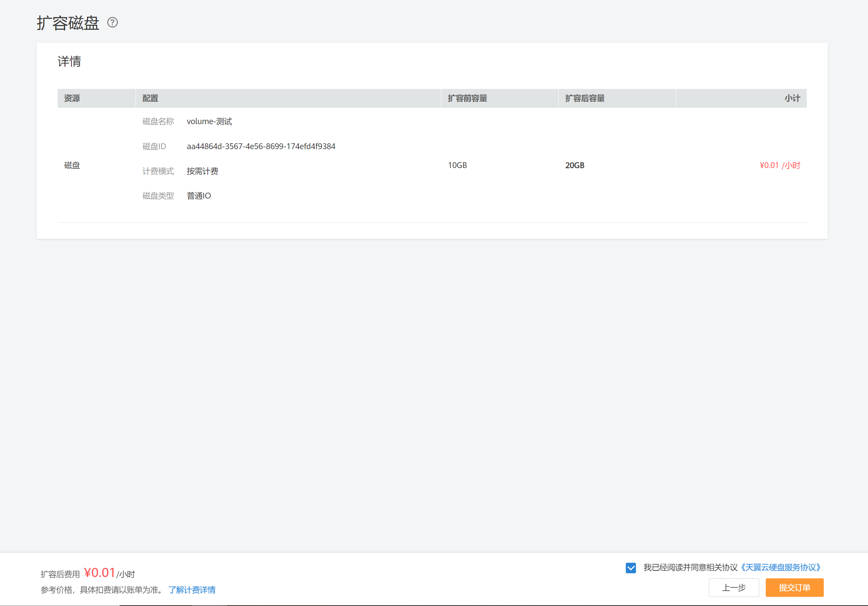868x606 pixels.
Task: Click the disk ID value text
Action: (x=261, y=146)
